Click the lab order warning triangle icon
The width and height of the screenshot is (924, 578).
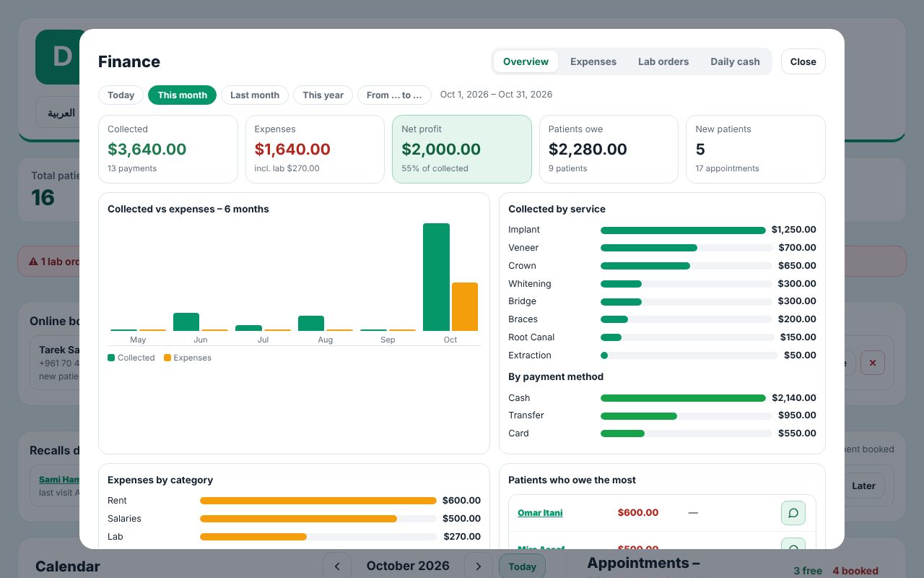point(33,262)
